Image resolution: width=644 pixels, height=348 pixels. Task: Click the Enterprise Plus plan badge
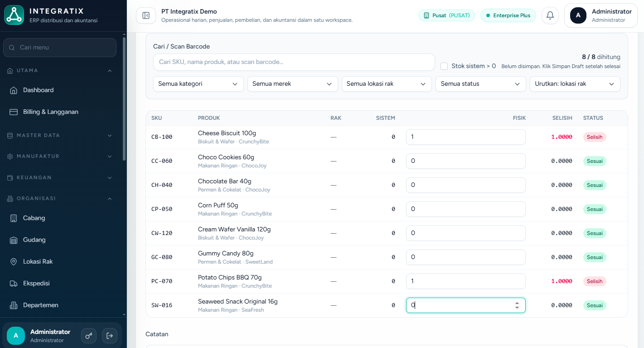508,15
